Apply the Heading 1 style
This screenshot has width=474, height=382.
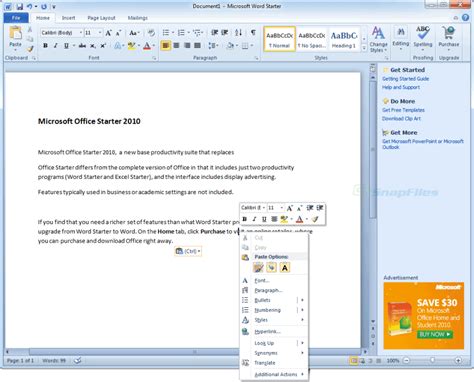(344, 39)
